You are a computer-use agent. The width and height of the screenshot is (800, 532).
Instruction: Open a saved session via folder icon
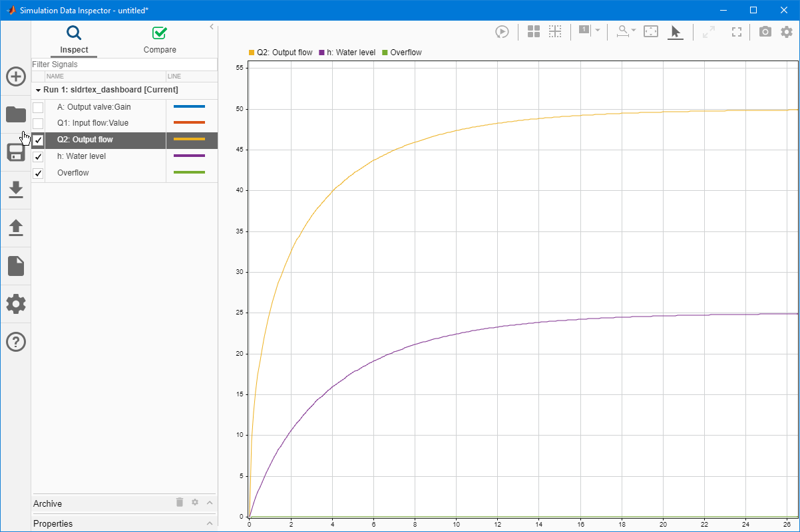(16, 114)
